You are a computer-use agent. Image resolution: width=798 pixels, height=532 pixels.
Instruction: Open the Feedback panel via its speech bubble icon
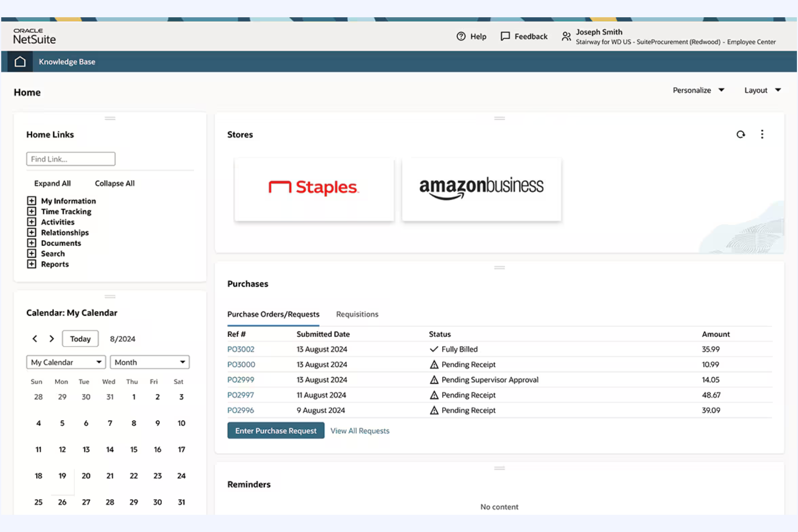point(505,36)
